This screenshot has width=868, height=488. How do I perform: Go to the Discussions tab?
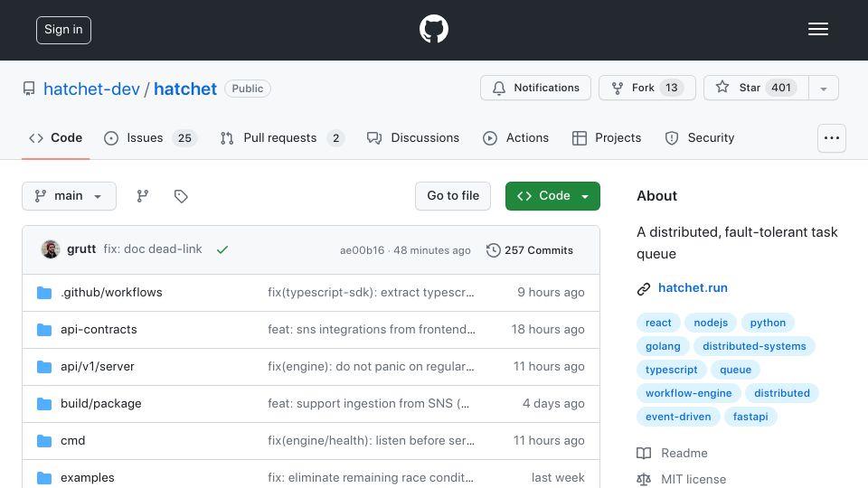click(x=413, y=137)
